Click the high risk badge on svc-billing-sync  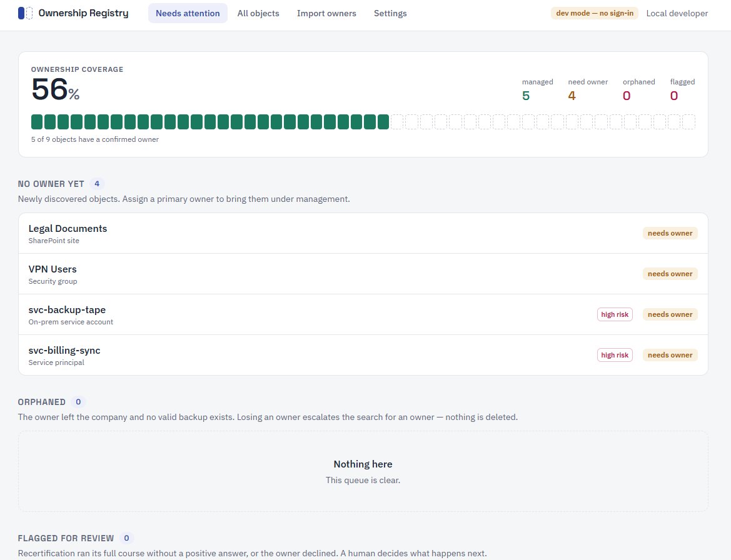(x=615, y=355)
